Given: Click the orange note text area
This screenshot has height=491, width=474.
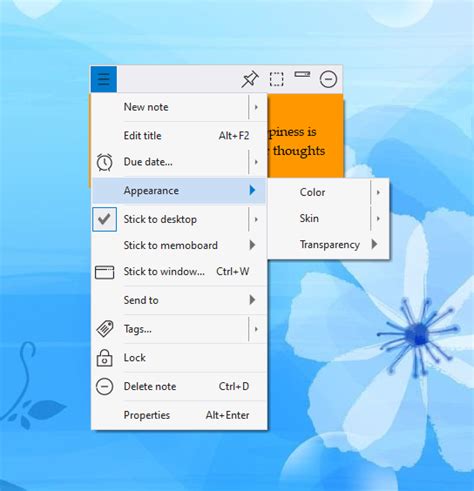Looking at the screenshot, I should coord(305,136).
